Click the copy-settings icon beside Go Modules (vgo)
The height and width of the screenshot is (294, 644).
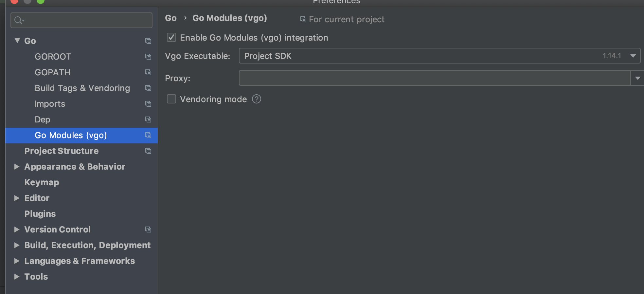pyautogui.click(x=148, y=135)
